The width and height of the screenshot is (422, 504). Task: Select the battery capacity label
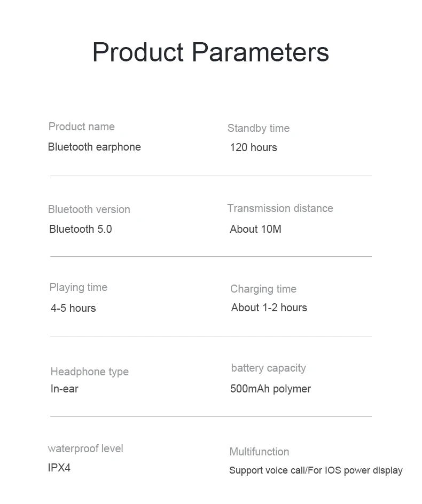[268, 368]
